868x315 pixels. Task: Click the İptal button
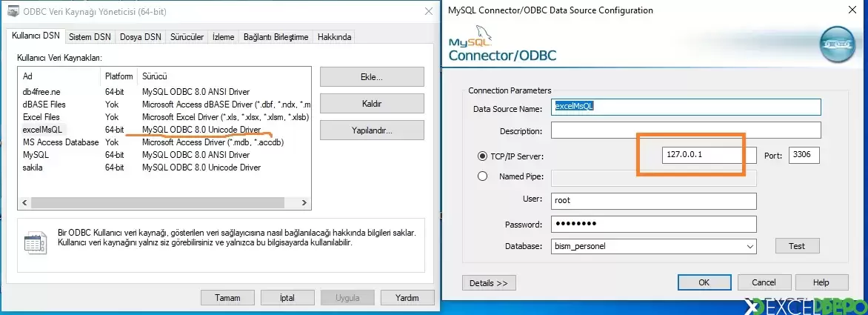(287, 298)
